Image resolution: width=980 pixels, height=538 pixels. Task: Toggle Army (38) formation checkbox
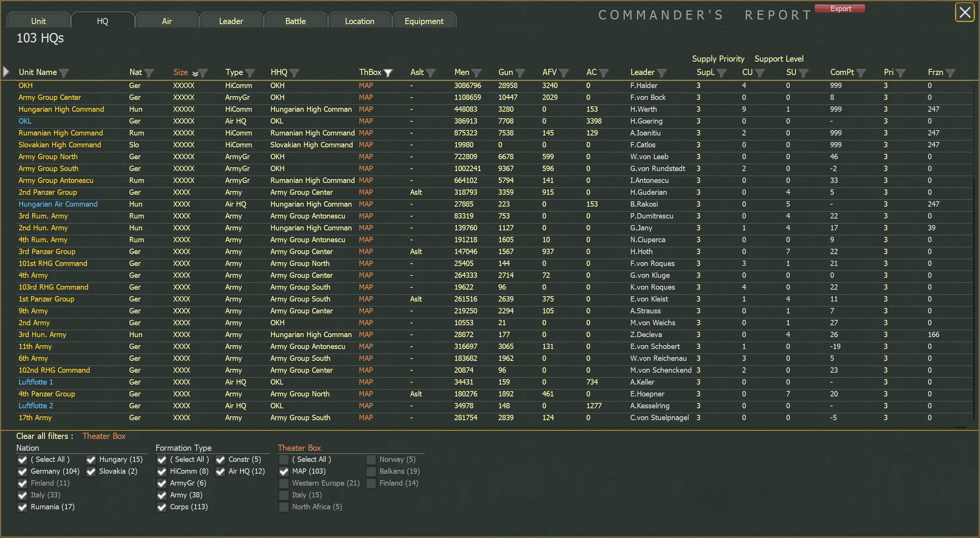pos(162,495)
